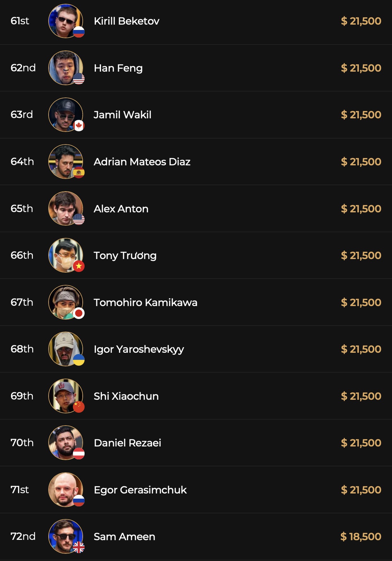
Task: Open Egor Gerasimchuk's profile photo
Action: point(65,489)
